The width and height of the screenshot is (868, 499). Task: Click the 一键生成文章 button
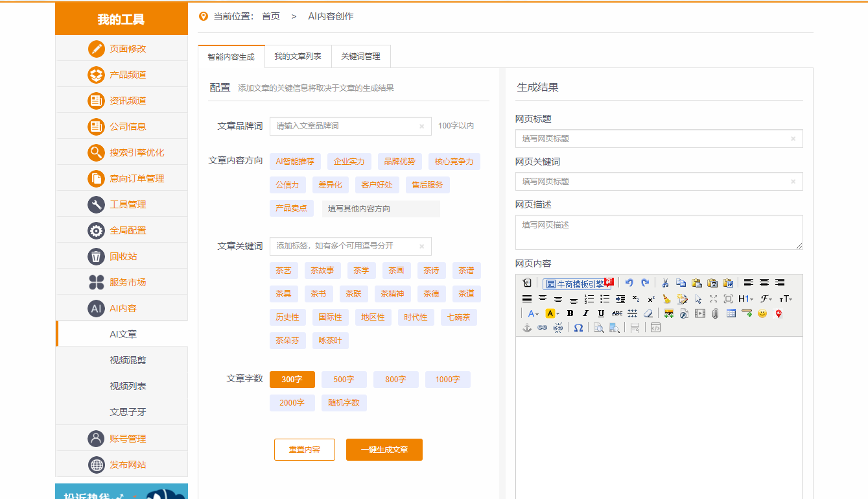click(384, 450)
